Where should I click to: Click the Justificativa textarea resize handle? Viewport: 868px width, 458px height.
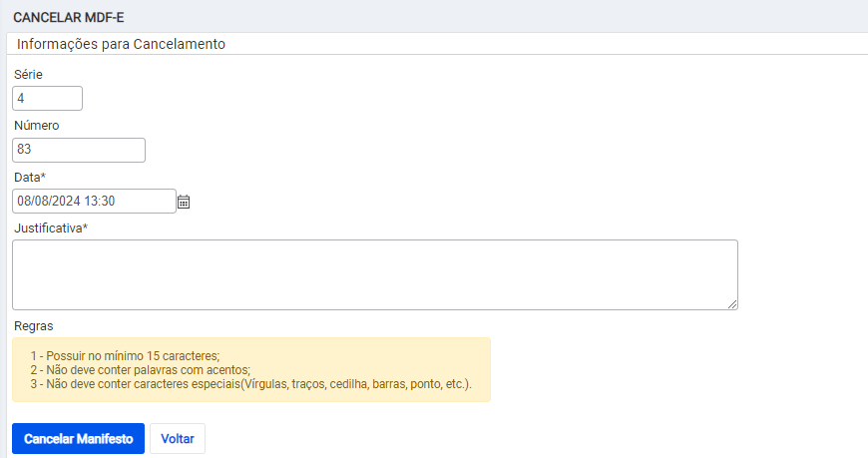click(x=732, y=304)
